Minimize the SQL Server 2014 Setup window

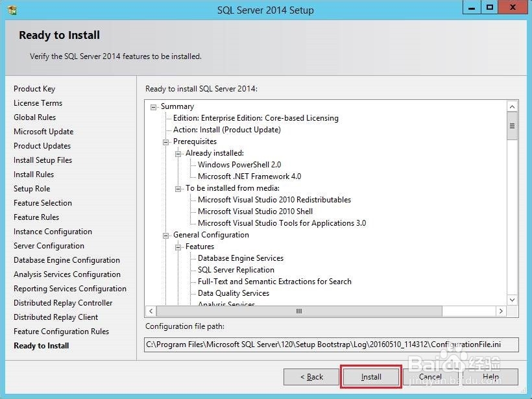click(x=472, y=8)
